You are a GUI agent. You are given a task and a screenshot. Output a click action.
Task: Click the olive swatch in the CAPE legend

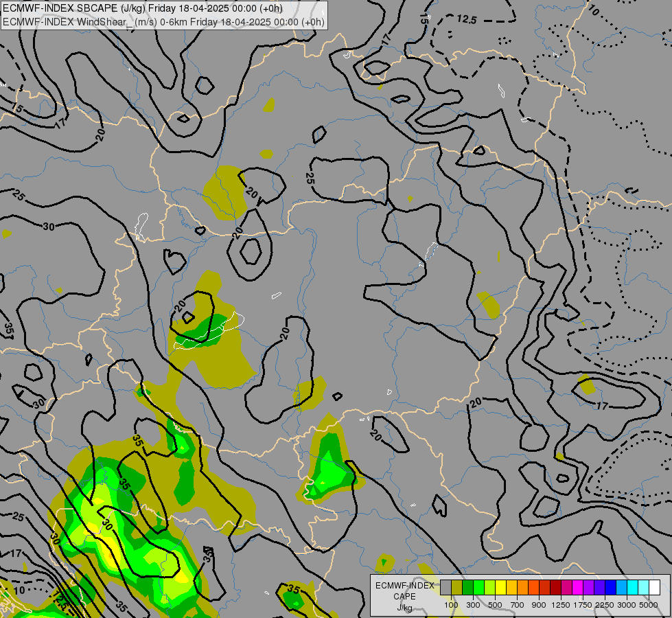point(457,587)
